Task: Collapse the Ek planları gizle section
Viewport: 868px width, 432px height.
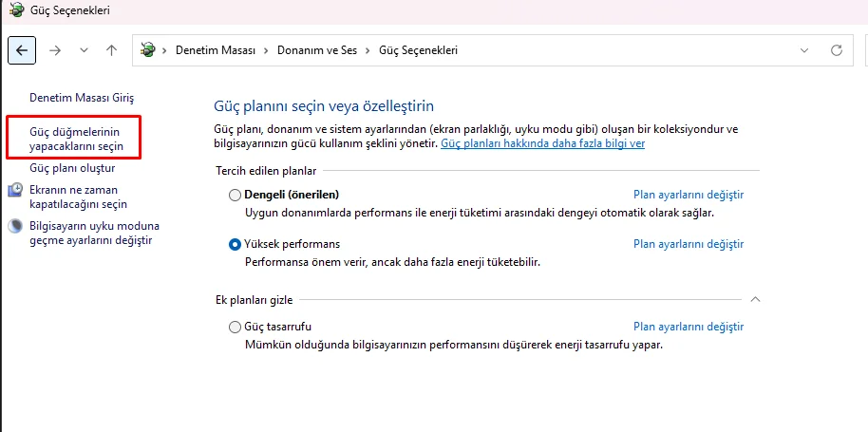Action: tap(755, 299)
